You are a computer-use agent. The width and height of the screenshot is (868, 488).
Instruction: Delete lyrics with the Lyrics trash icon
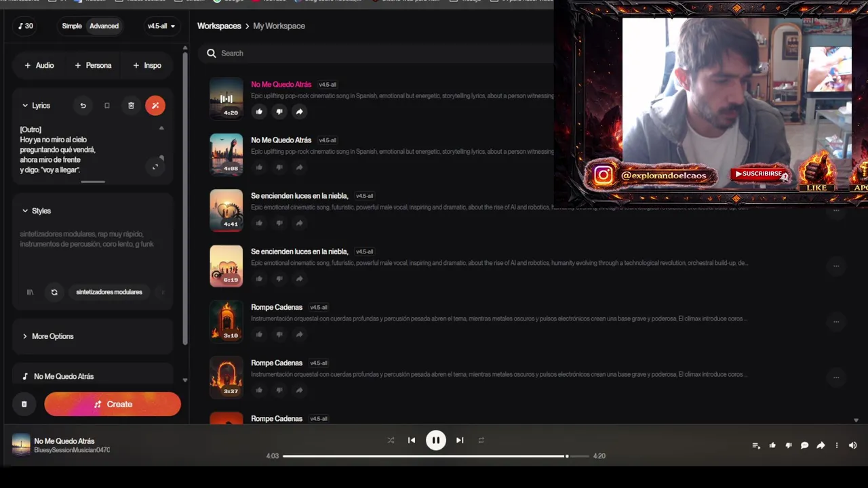pos(131,106)
